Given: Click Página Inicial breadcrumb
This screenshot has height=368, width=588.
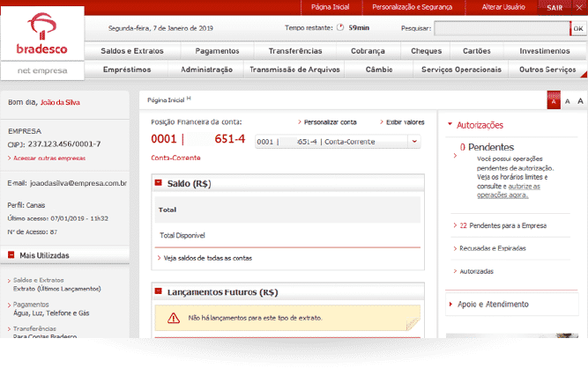Looking at the screenshot, I should pyautogui.click(x=166, y=100).
